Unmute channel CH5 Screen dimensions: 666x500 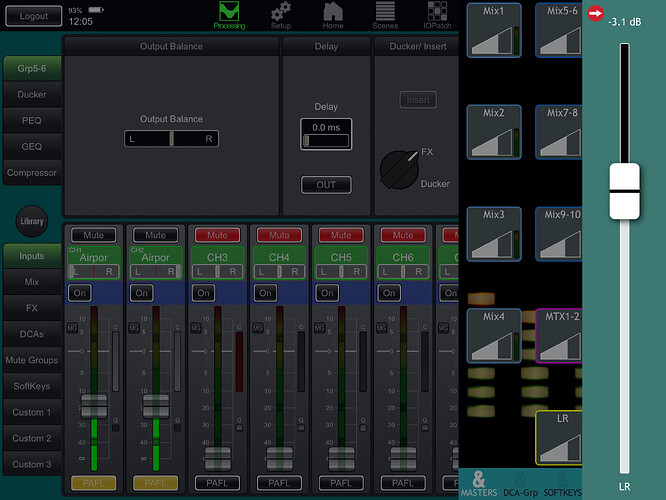pyautogui.click(x=341, y=235)
